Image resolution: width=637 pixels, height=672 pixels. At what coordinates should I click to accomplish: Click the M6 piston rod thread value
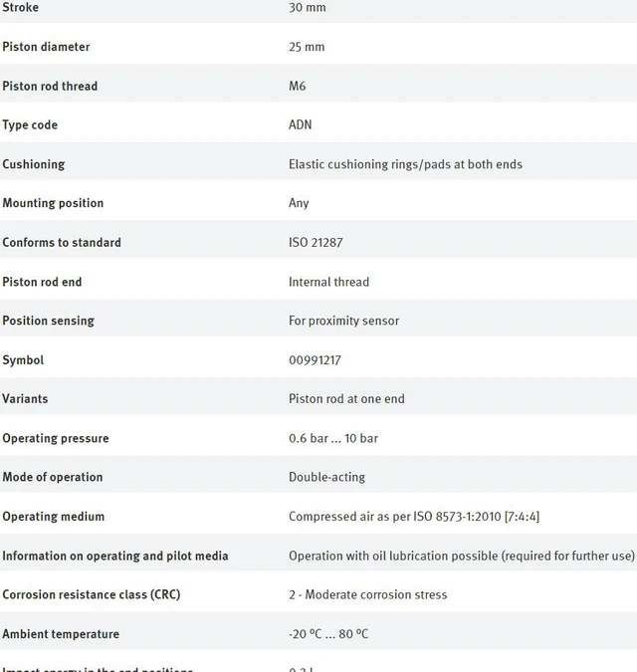(298, 86)
